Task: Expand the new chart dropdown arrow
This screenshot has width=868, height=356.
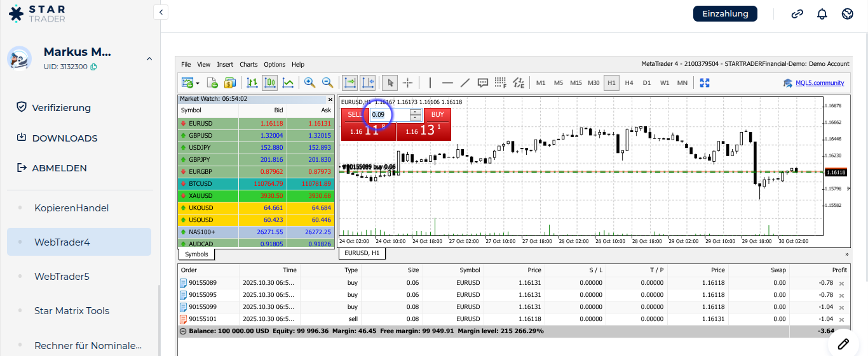Action: (x=198, y=83)
